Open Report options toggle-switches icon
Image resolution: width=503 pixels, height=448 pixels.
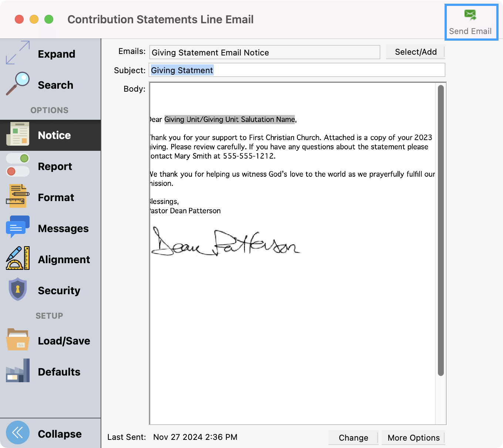coord(18,165)
